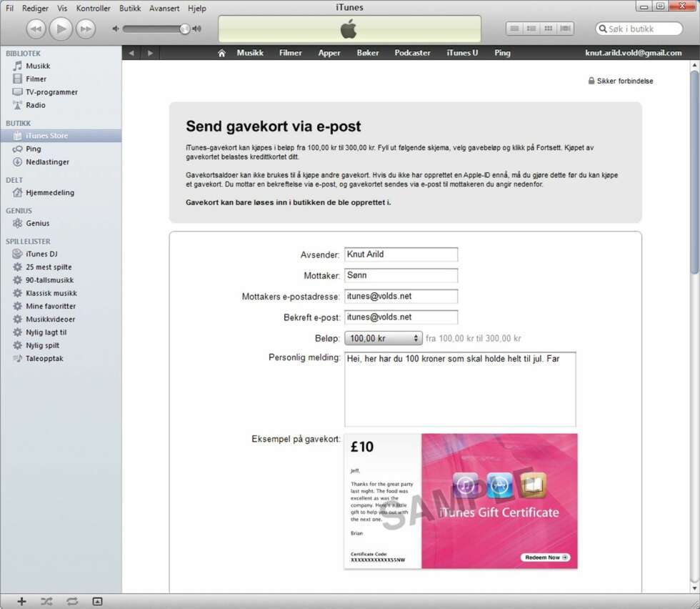Switch to grid view icon
The height and width of the screenshot is (609, 700).
[x=549, y=29]
